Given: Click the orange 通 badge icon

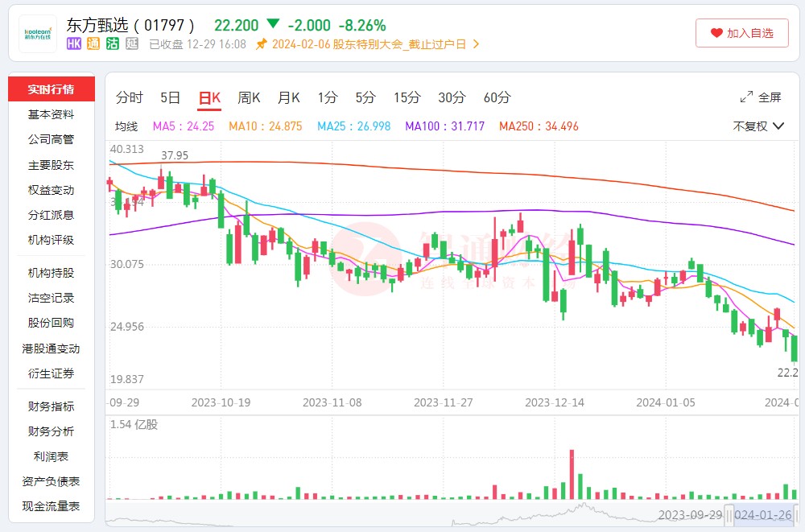Looking at the screenshot, I should 93,44.
